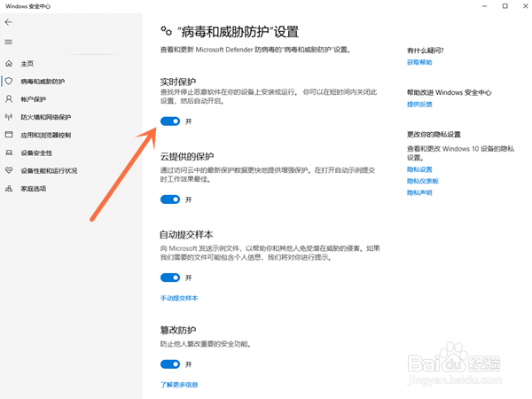Click the 云提供的保护 heading text

[186, 156]
